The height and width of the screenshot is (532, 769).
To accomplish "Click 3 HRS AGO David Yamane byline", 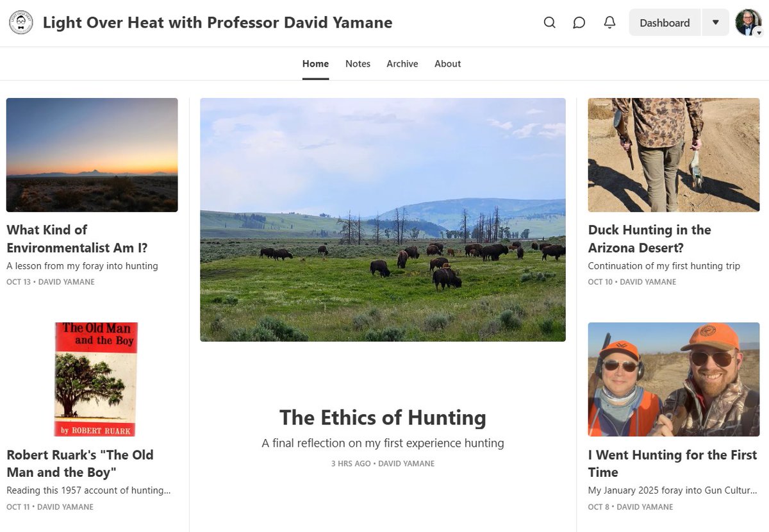I will click(383, 463).
